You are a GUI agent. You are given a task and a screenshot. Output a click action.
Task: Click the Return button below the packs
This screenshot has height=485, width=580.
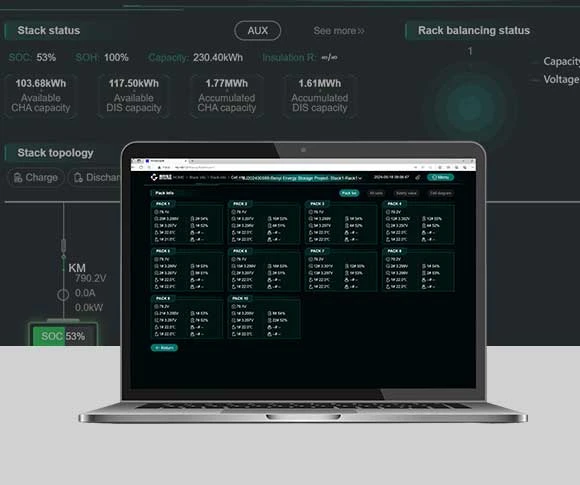tap(164, 348)
